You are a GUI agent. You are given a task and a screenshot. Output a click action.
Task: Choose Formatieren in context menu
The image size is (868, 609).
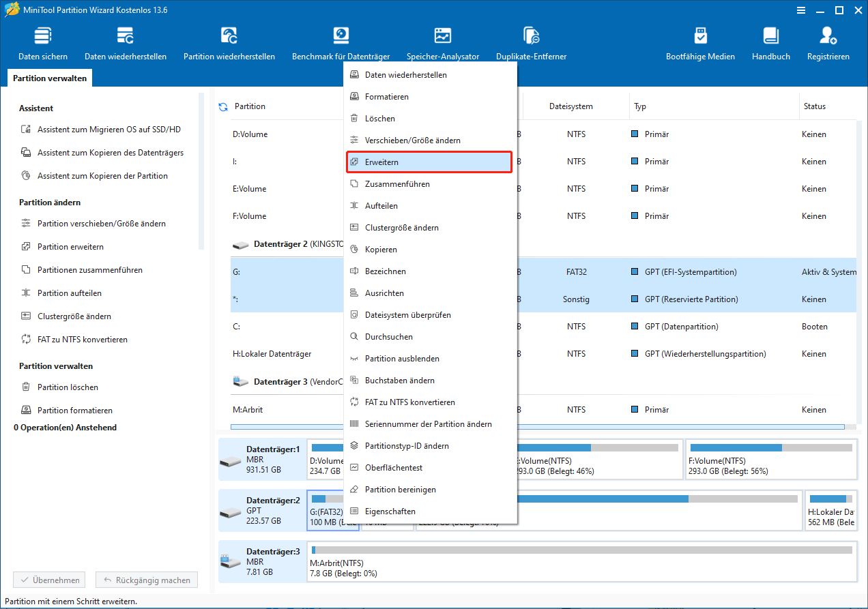click(430, 97)
